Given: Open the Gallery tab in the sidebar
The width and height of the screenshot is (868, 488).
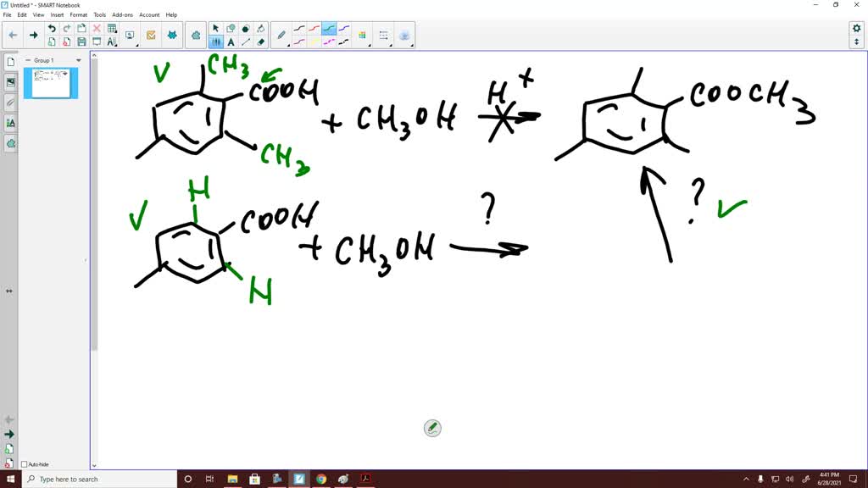Looking at the screenshot, I should 11,82.
